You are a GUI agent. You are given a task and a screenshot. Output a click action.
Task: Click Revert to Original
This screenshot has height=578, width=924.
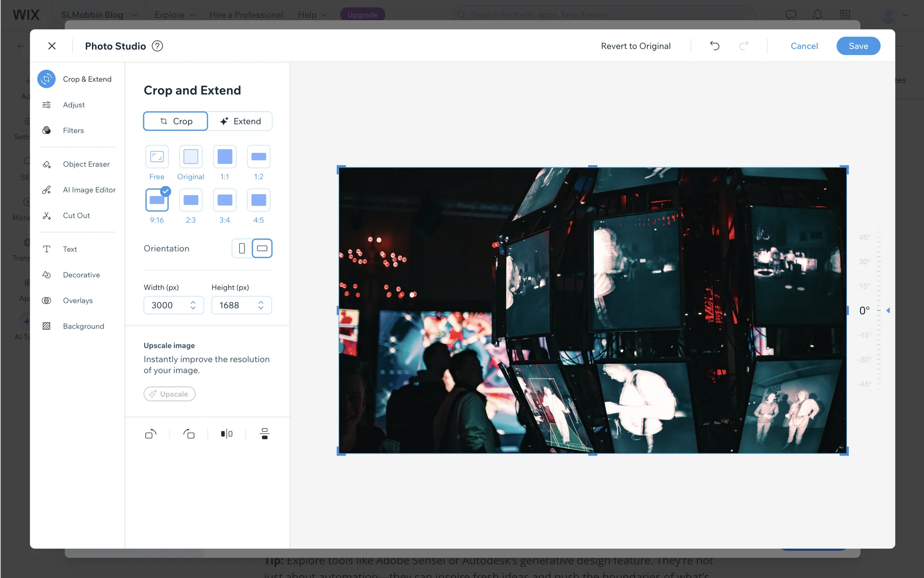click(635, 46)
